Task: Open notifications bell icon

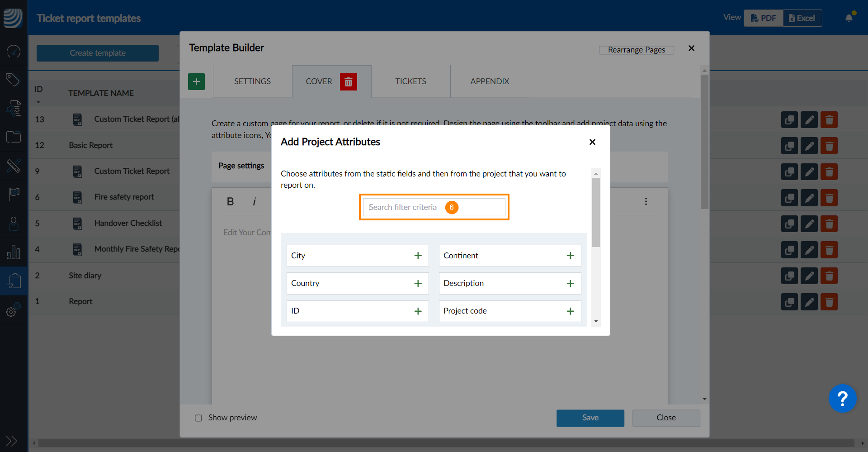Action: coord(849,18)
